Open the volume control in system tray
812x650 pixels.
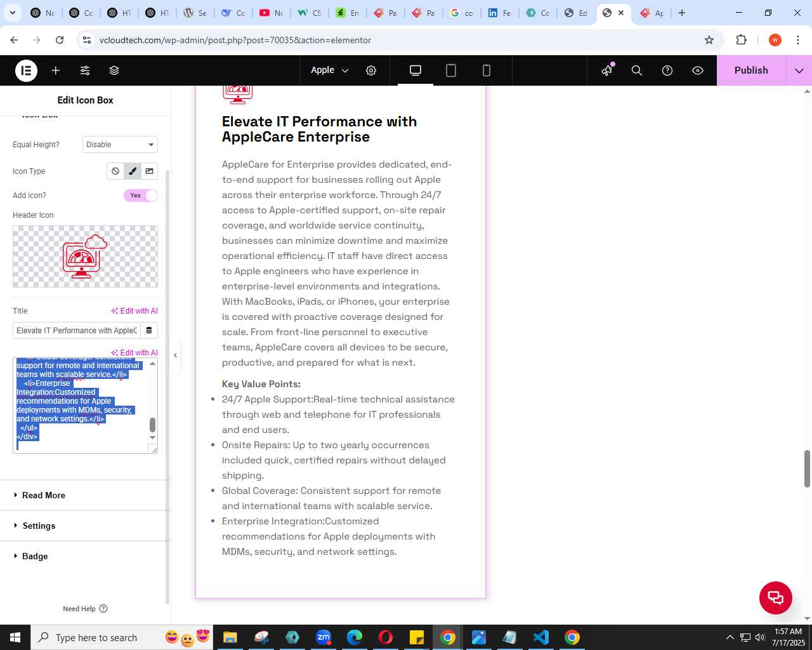(x=760, y=637)
